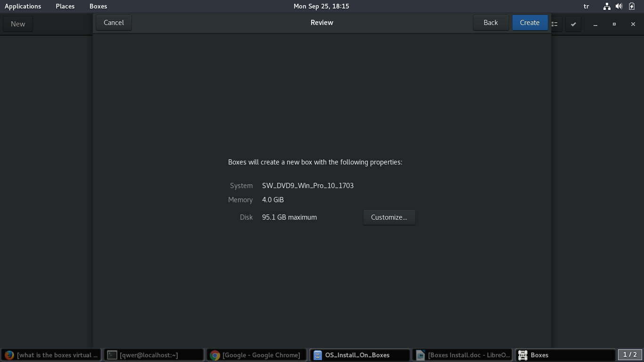The height and width of the screenshot is (362, 644).
Task: Click the selection mode checkmark icon
Action: click(573, 24)
